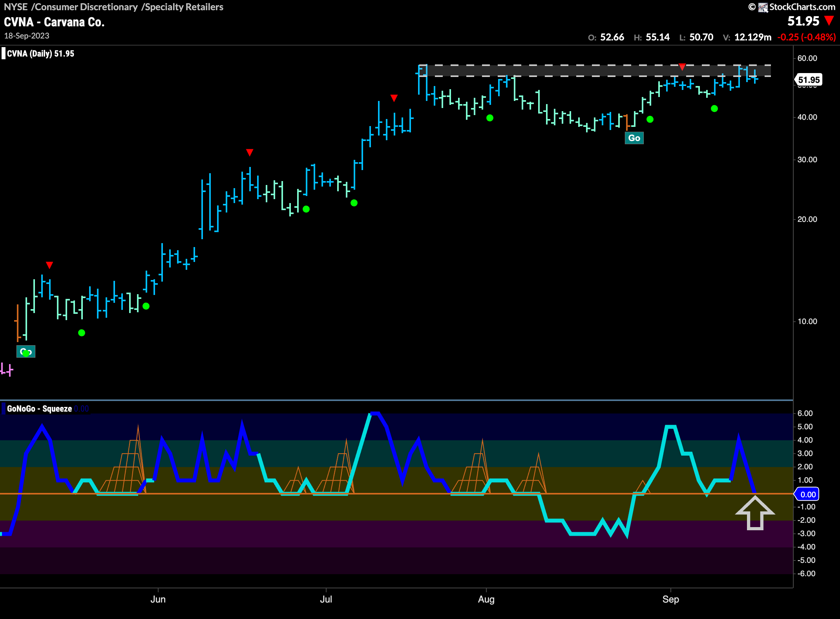Click the red down-arrow beside last price
Viewport: 840px width, 619px height.
(829, 20)
